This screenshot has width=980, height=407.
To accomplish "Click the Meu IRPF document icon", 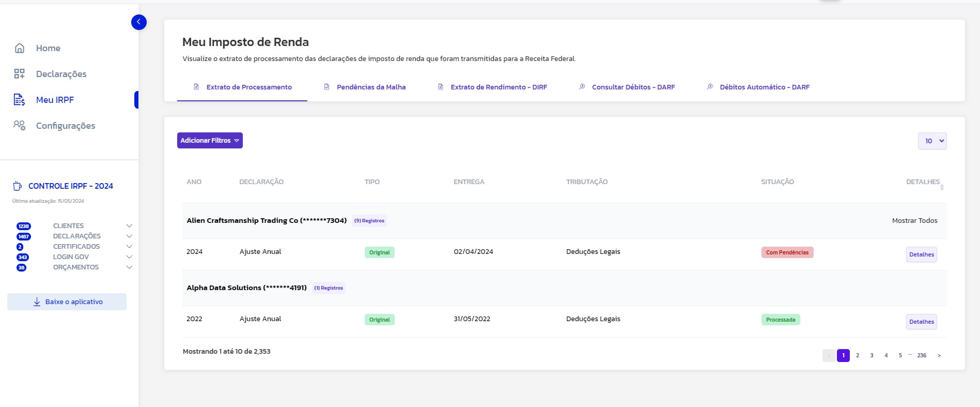I will (20, 100).
